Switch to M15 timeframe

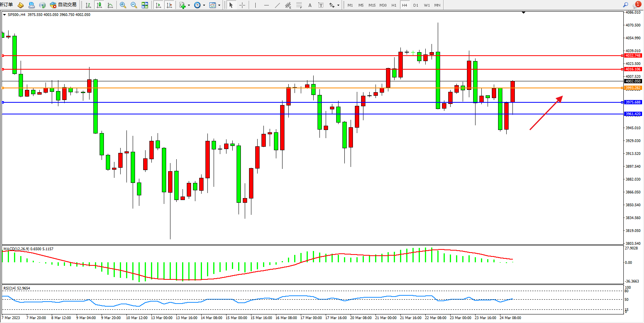[x=372, y=5]
